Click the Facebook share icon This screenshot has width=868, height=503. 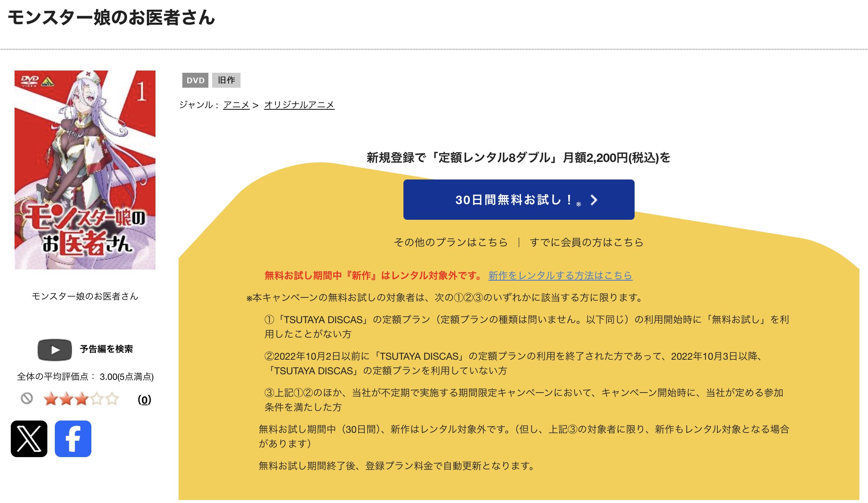(x=73, y=438)
